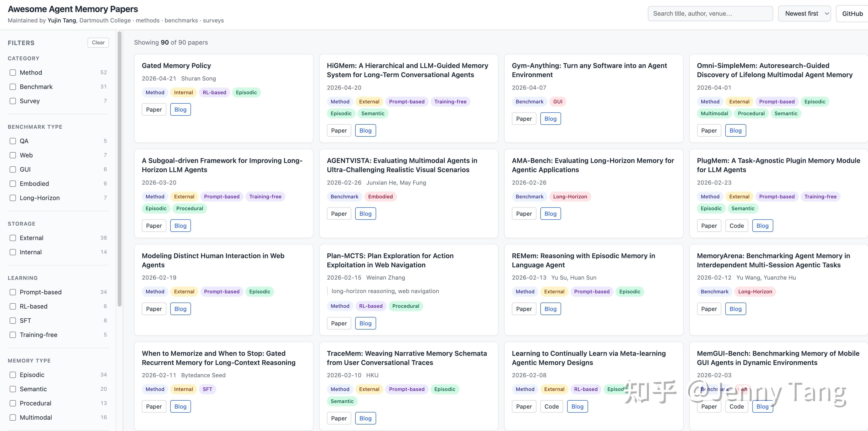Check the GUI benchmark type filter
The image size is (868, 431).
coord(13,169)
